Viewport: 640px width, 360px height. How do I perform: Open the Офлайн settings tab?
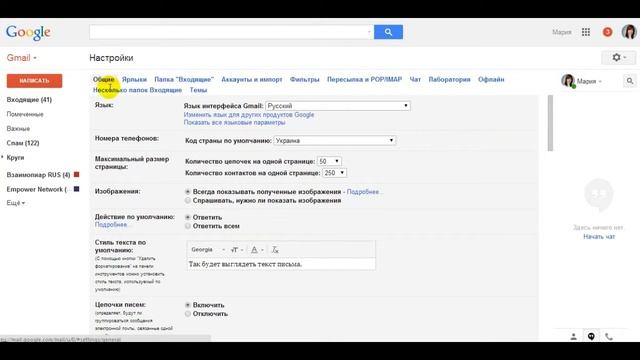tap(491, 79)
